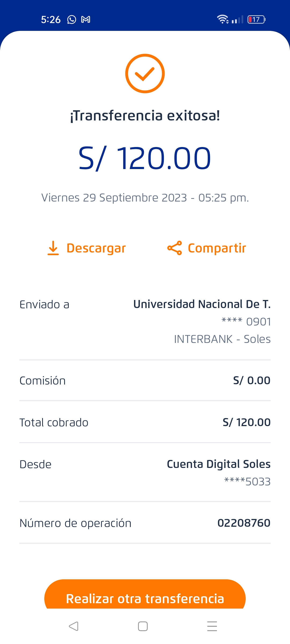
Task: Tap the download arrow icon
Action: 53,248
